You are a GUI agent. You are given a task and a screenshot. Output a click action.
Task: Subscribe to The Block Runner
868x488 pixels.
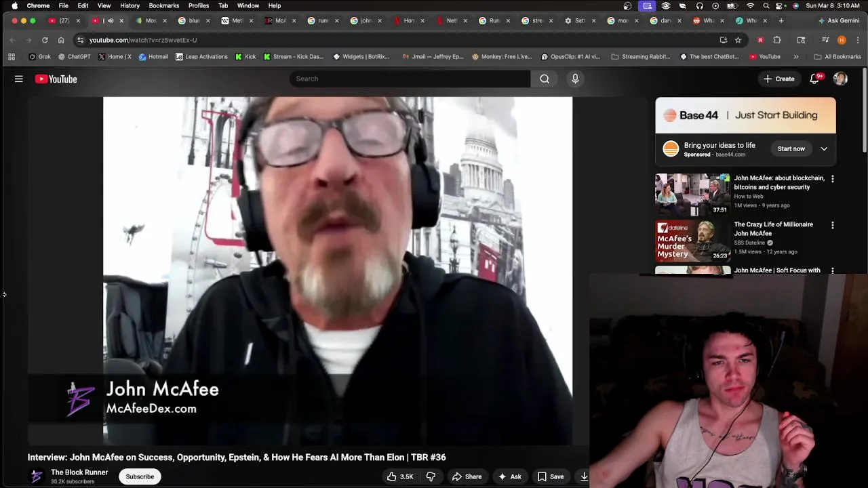(x=140, y=476)
